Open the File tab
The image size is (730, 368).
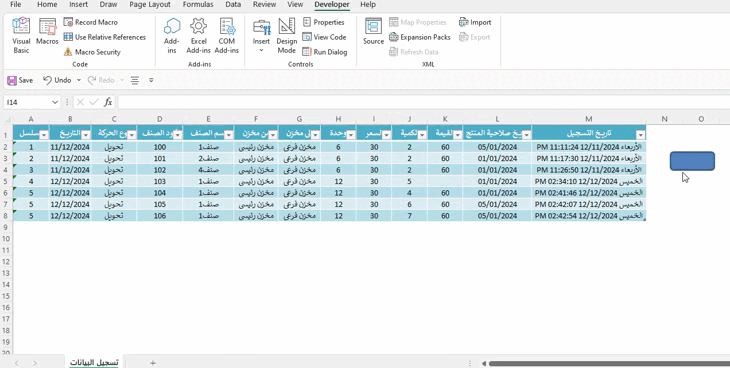click(15, 5)
